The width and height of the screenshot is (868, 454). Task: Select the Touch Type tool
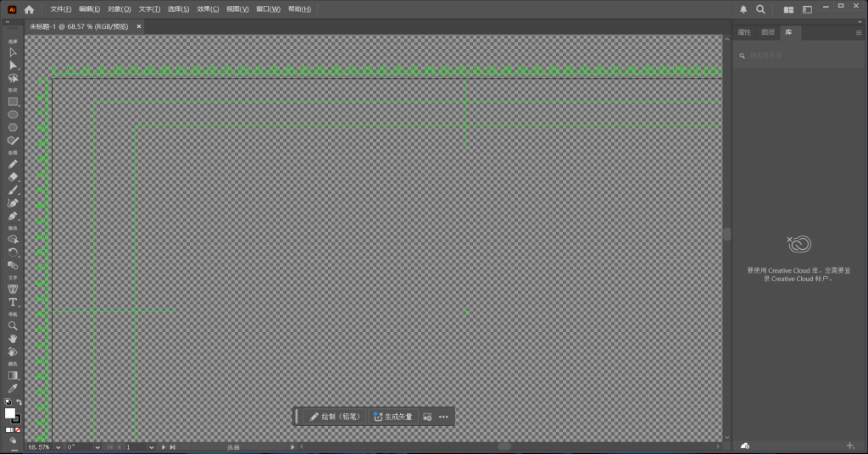(13, 289)
